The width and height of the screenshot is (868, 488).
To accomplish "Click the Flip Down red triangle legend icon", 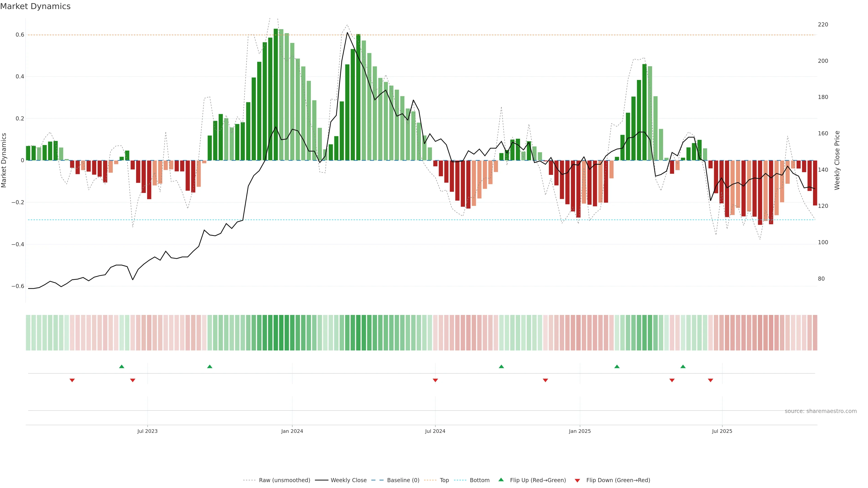I will [577, 480].
